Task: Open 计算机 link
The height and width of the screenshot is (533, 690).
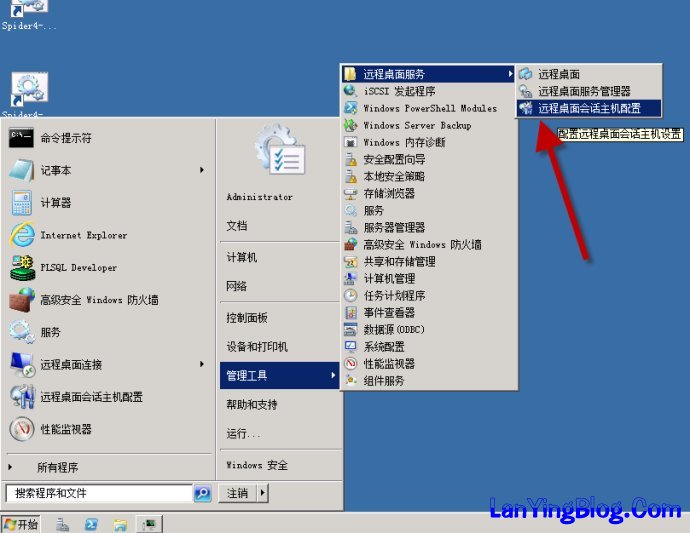Action: [x=242, y=257]
